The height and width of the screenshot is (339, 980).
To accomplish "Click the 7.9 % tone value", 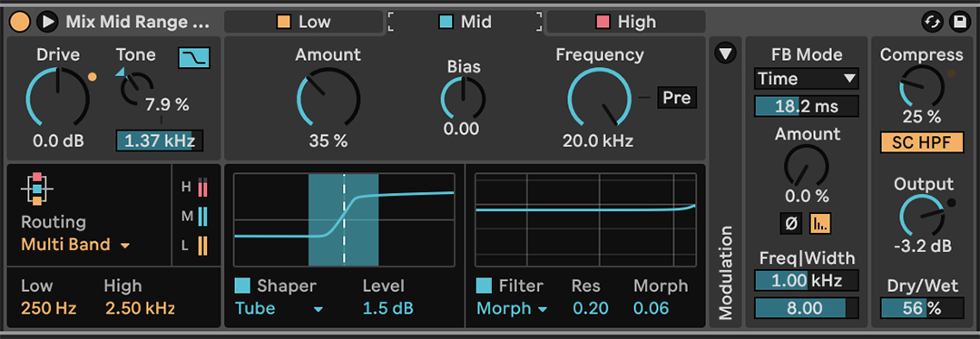I will click(x=167, y=104).
